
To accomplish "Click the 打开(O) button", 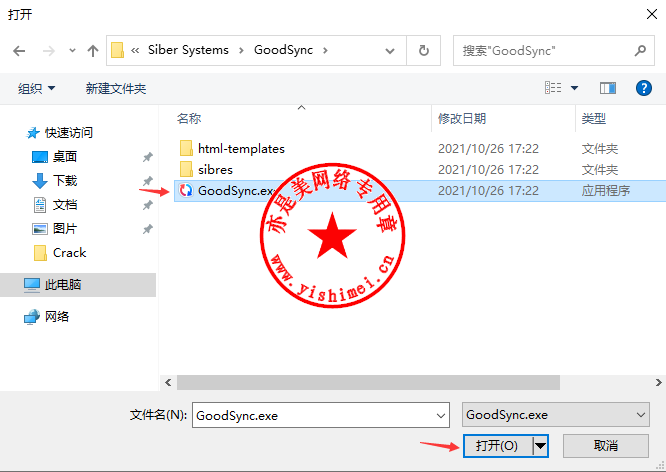I will [x=497, y=446].
